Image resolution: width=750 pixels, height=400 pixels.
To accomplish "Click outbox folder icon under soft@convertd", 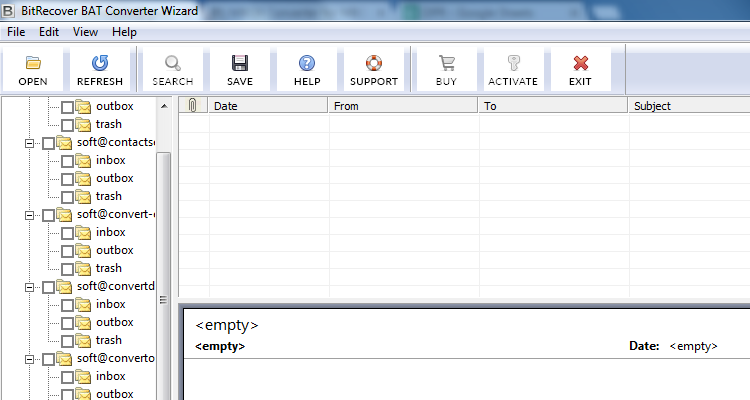I will coord(83,322).
